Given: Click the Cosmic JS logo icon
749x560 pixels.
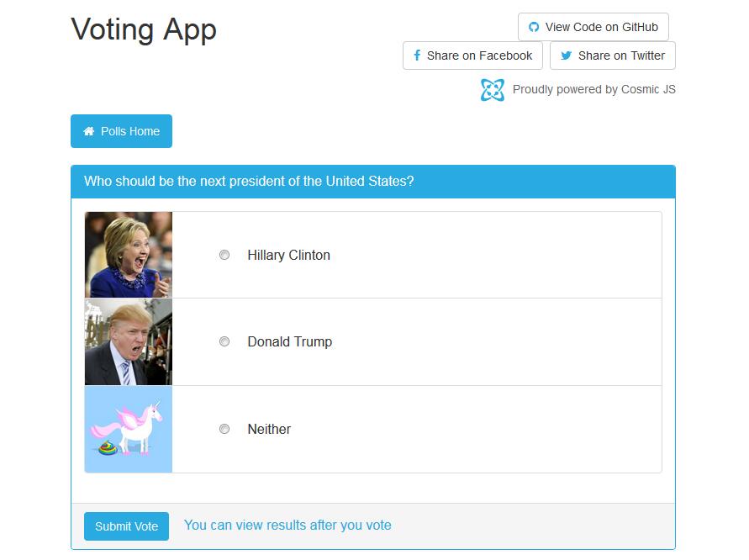Looking at the screenshot, I should (x=493, y=90).
